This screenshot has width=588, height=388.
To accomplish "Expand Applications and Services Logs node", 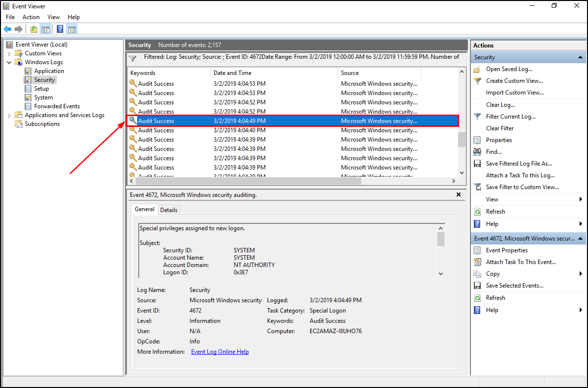I will (9, 115).
